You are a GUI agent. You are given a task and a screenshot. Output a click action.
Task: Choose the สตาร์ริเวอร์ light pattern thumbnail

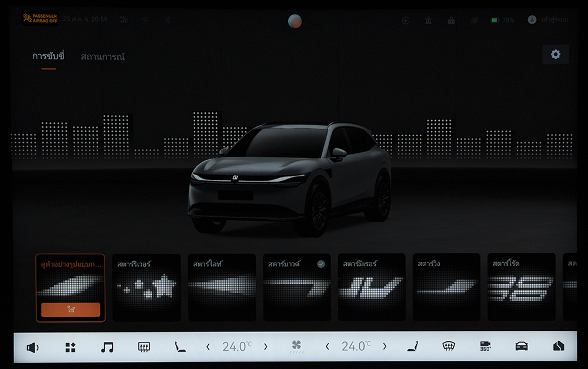pos(146,287)
